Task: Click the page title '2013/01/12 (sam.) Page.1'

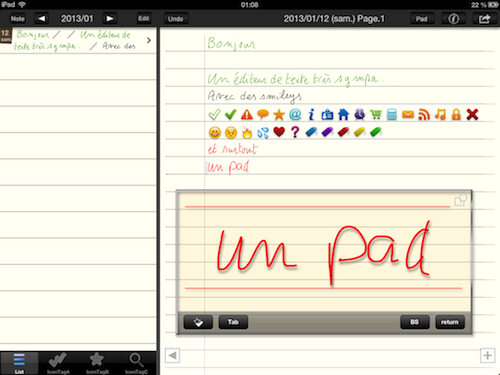Action: coord(334,19)
